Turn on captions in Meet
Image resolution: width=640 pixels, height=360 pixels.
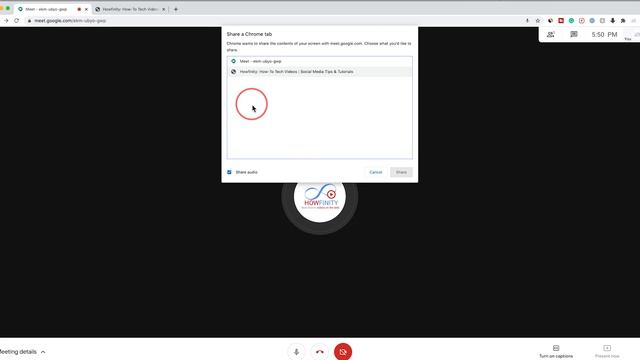pyautogui.click(x=556, y=351)
